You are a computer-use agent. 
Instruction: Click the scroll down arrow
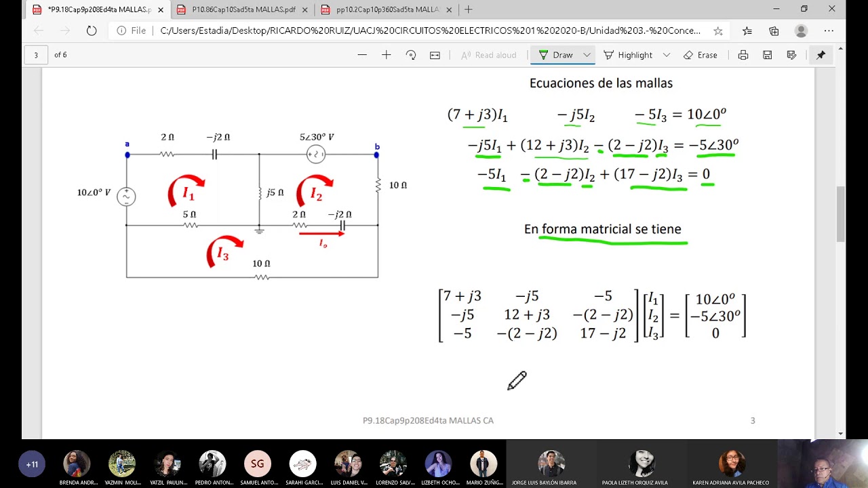coord(841,434)
